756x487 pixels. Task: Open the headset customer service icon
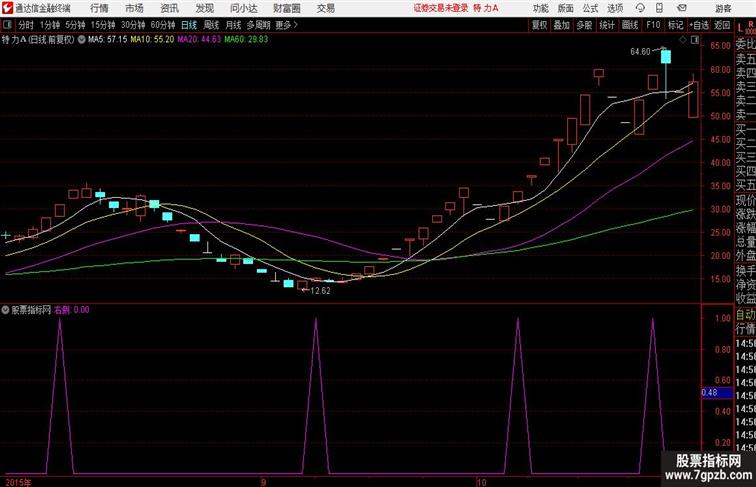pyautogui.click(x=640, y=8)
